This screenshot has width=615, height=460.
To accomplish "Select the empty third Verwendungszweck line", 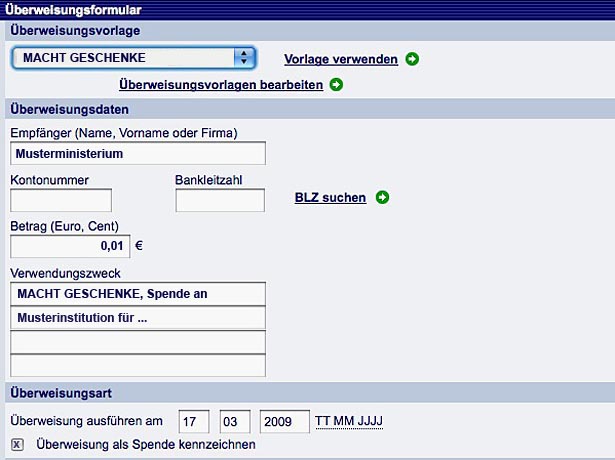I will click(x=138, y=342).
